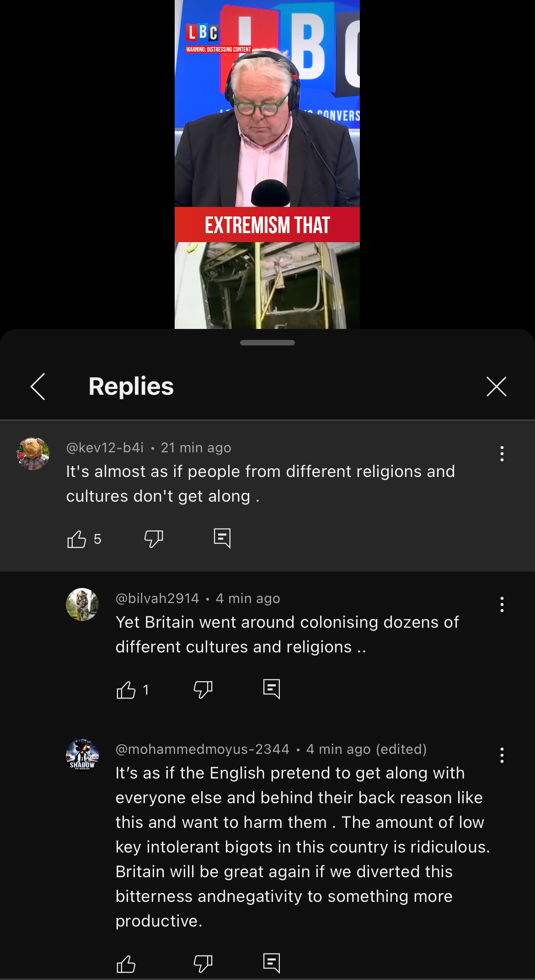
Task: Open @bilvah2914's tiger profile avatar
Action: (x=82, y=604)
